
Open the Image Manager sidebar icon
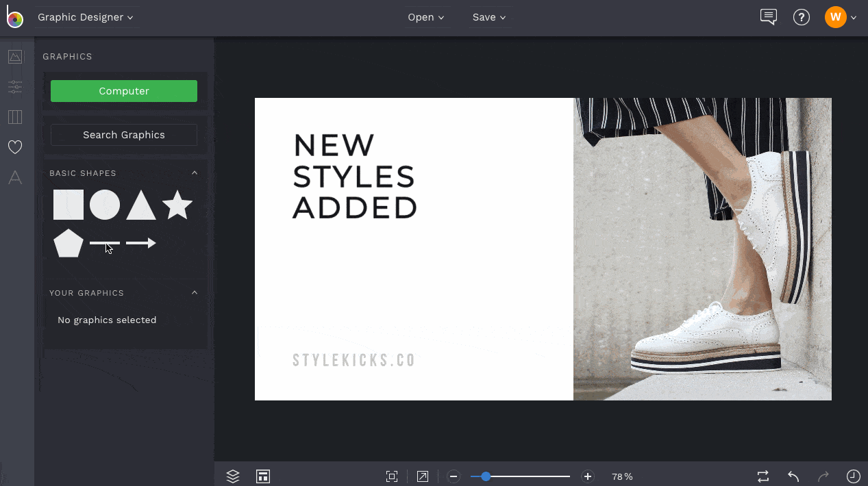(15, 57)
